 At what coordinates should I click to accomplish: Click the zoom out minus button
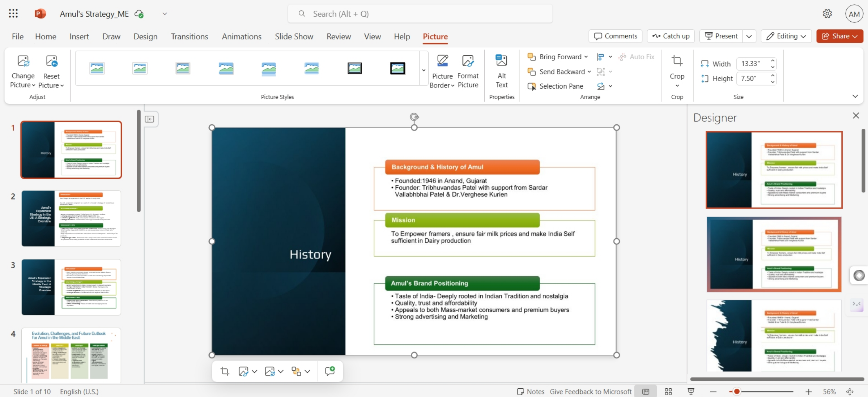tap(713, 392)
